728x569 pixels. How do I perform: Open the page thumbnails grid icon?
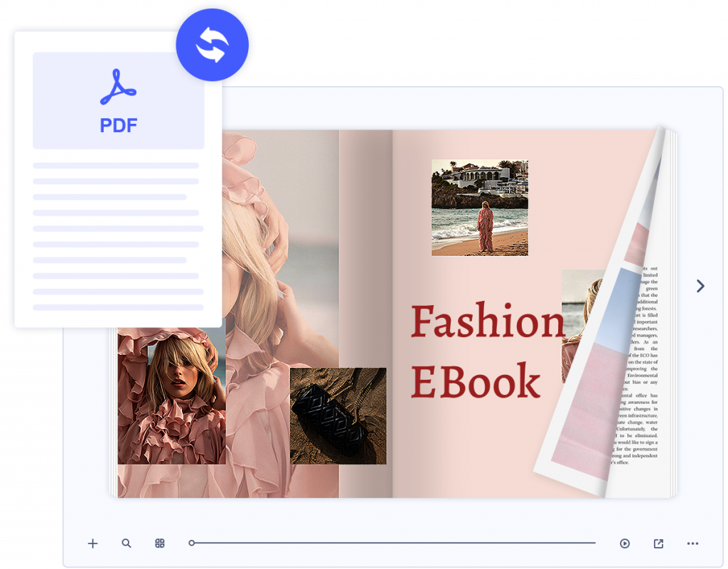point(159,543)
